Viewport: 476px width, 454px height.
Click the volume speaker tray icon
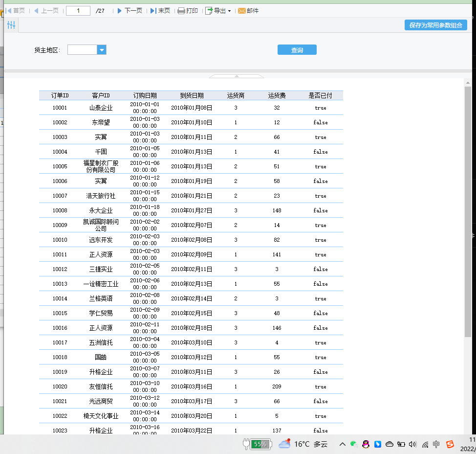pos(412,444)
